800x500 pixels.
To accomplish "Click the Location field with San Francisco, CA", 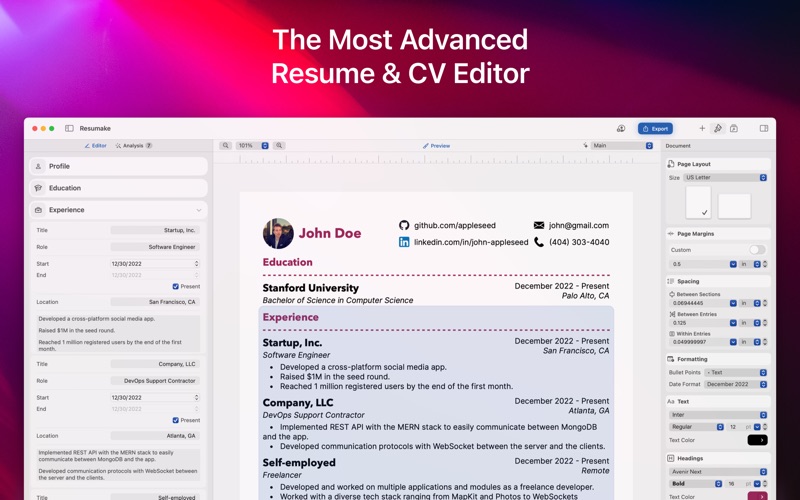I will 155,302.
